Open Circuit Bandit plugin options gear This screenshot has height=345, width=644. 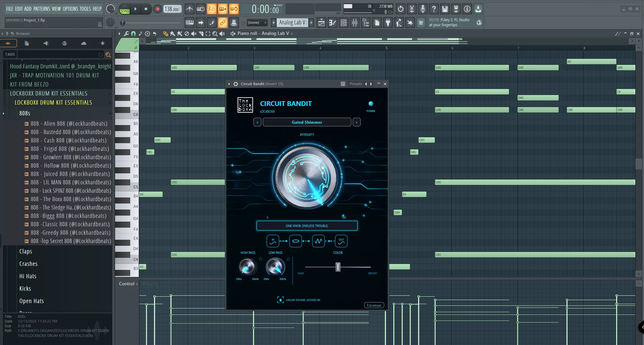tap(236, 84)
